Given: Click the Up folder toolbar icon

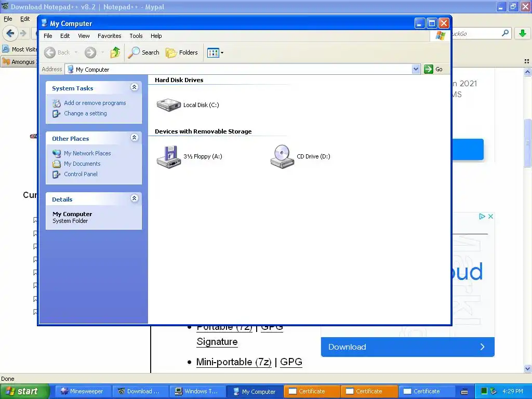Looking at the screenshot, I should point(115,52).
